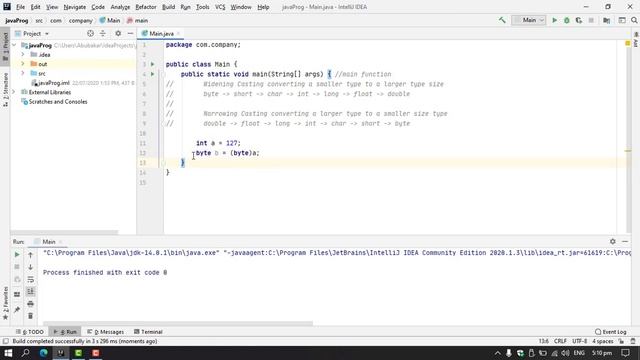Rerun Main in Run panel
This screenshot has height=360, width=640.
[x=17, y=255]
